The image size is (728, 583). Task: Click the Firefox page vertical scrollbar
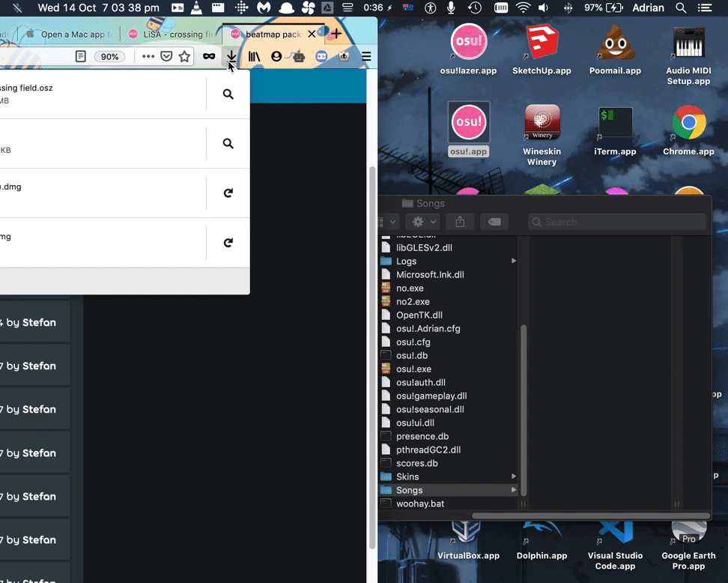[x=372, y=357]
